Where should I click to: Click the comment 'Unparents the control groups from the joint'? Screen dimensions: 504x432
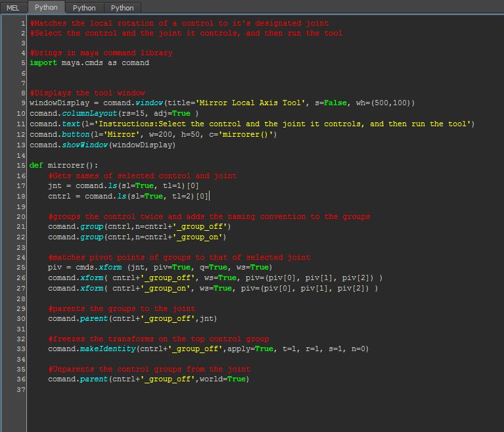[x=149, y=369]
